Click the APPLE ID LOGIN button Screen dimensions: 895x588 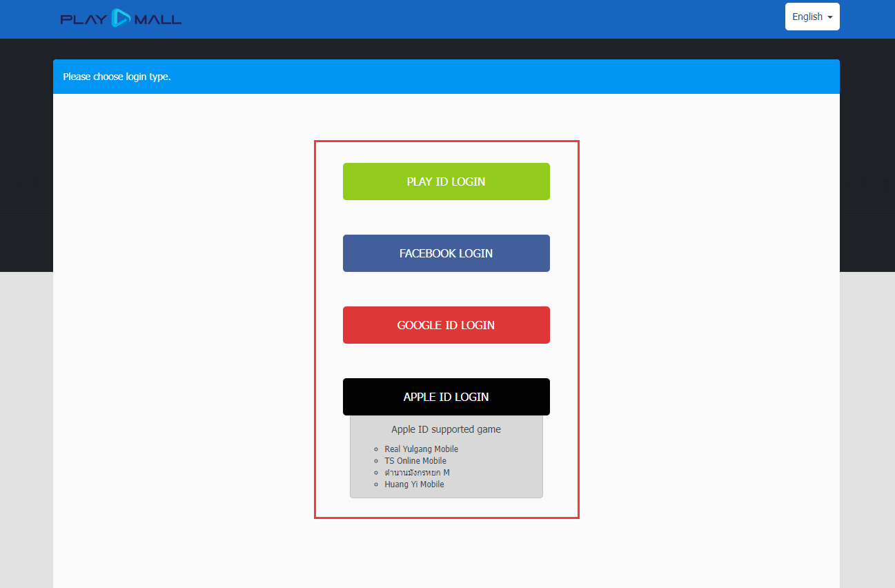pos(446,397)
